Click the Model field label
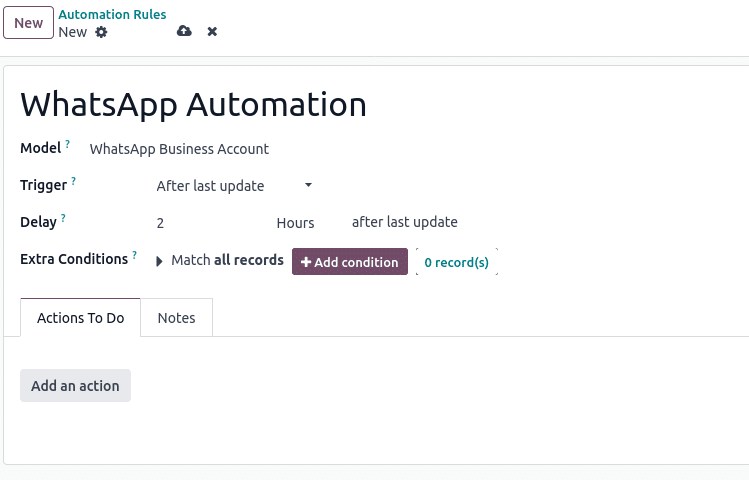This screenshot has width=749, height=480. click(41, 148)
